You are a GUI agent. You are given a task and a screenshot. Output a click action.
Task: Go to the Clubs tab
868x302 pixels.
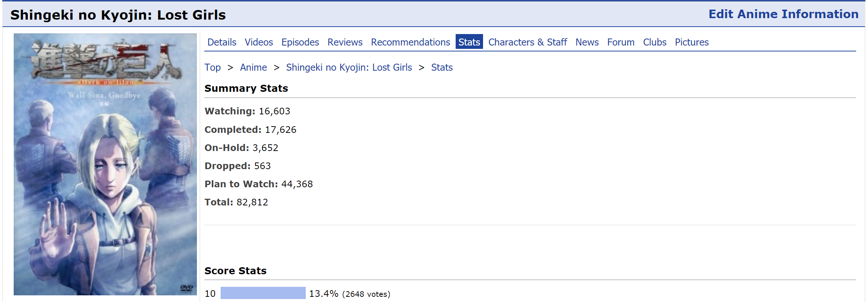654,42
